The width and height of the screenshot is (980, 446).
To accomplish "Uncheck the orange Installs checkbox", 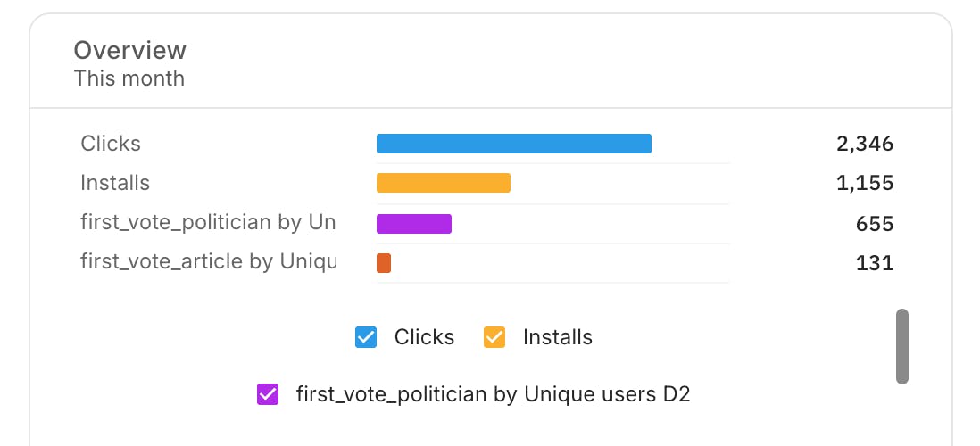I will (494, 337).
